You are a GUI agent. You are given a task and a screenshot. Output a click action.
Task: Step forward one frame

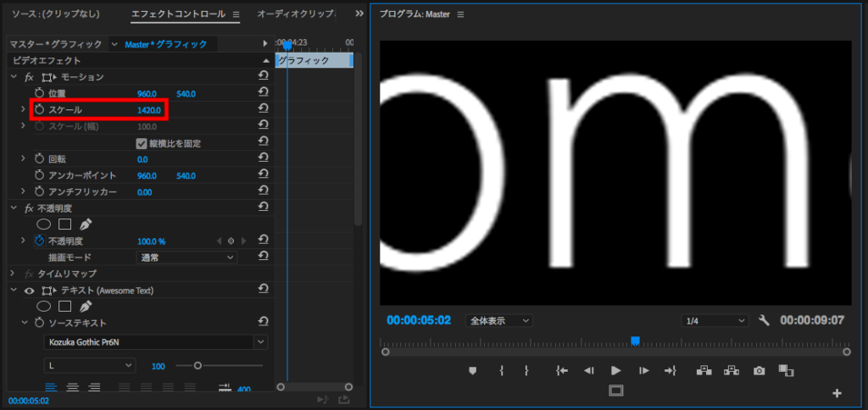click(x=644, y=371)
